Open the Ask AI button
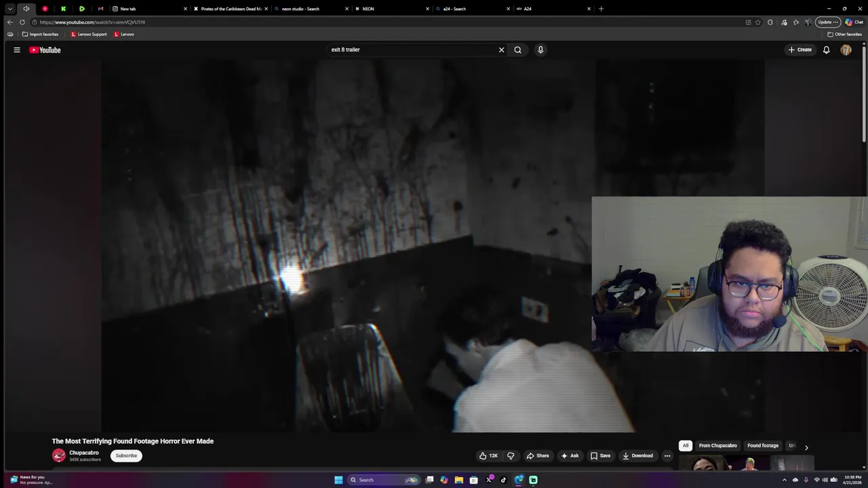The width and height of the screenshot is (868, 488). [570, 455]
